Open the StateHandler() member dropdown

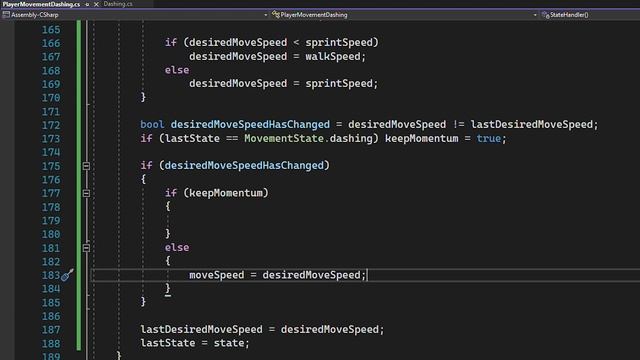[x=569, y=15]
